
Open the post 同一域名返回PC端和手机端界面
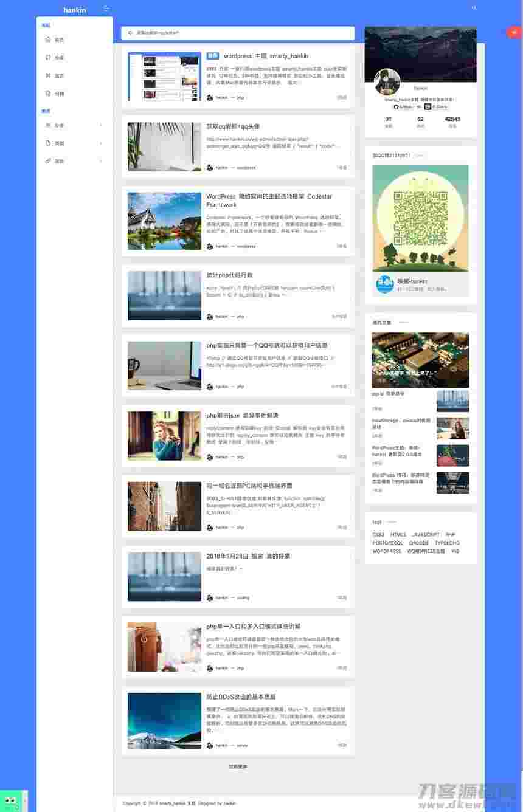coord(249,486)
